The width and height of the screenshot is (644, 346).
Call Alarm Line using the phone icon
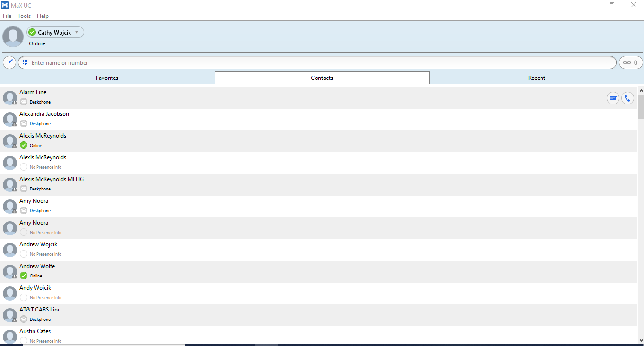point(627,98)
